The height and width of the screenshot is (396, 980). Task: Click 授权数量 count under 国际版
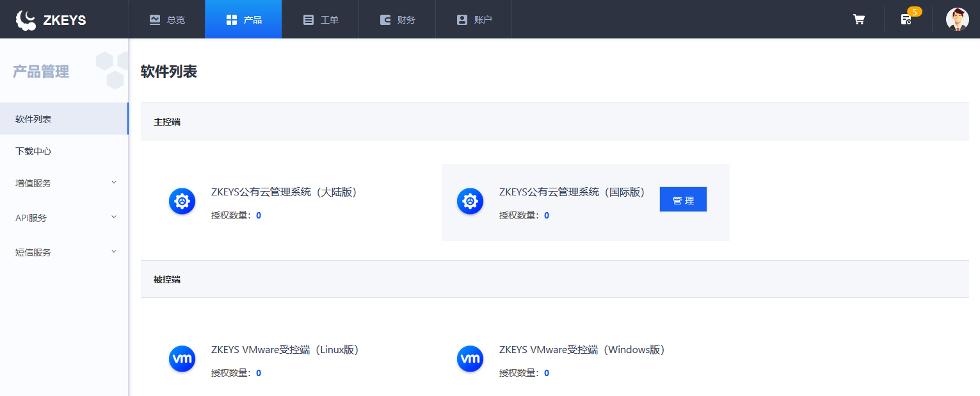tap(547, 215)
